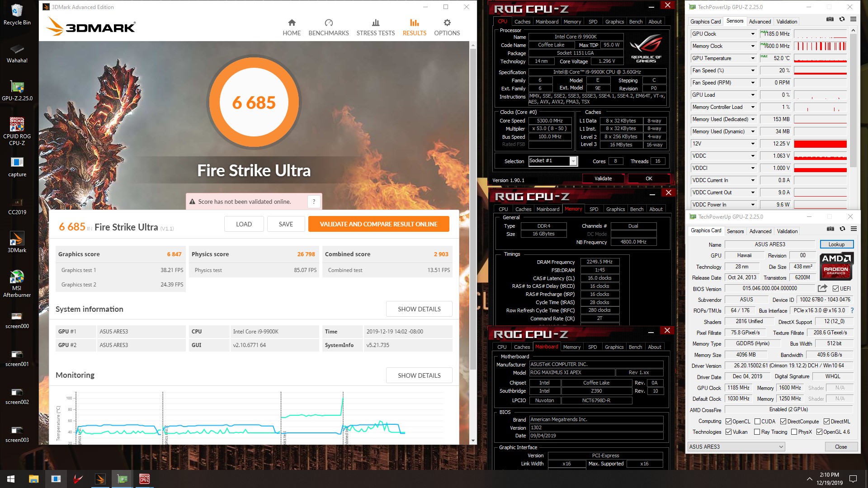Viewport: 868px width, 488px height.
Task: Open ROG CPU-Z taskbar icon
Action: click(x=144, y=479)
